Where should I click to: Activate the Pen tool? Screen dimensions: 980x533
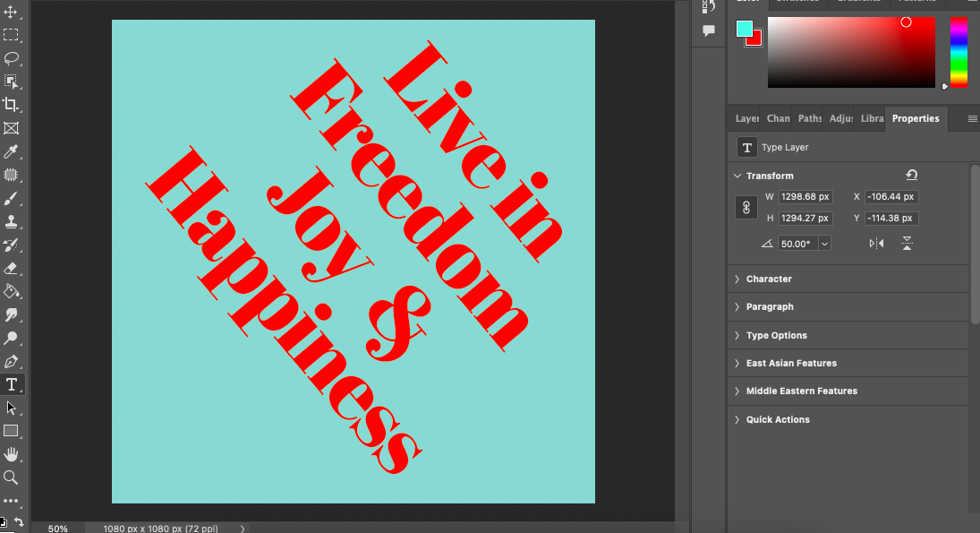12,362
